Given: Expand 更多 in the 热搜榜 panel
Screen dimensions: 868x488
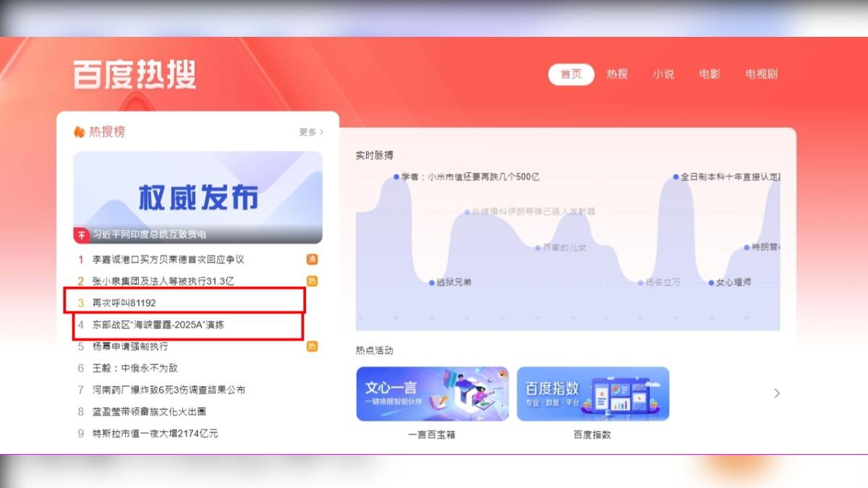Looking at the screenshot, I should coord(311,132).
